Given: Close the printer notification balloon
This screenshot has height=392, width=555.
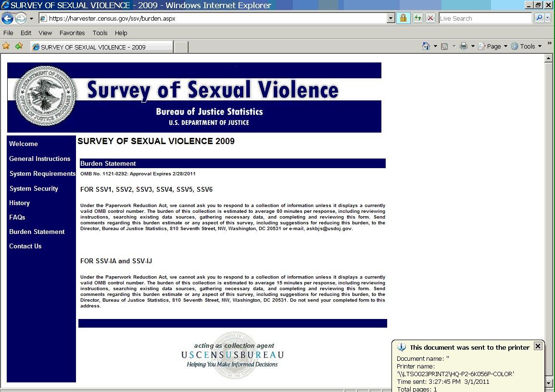Looking at the screenshot, I should pos(538,346).
